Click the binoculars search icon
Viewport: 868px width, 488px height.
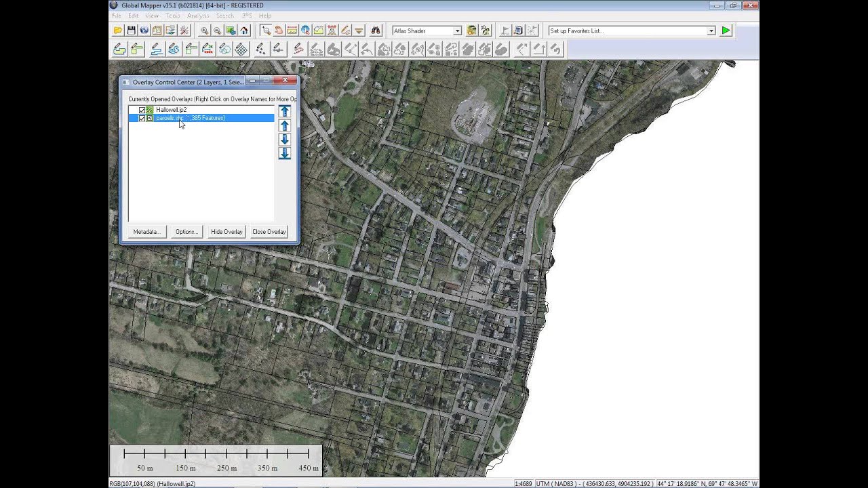point(377,30)
